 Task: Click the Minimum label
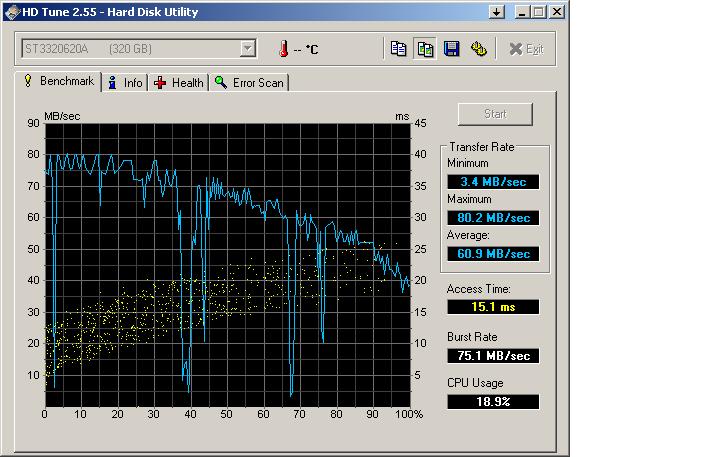468,163
